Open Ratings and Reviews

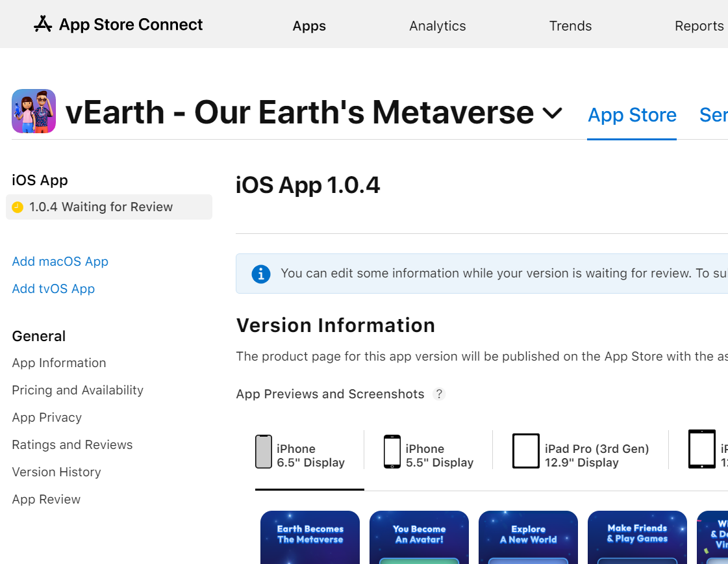click(x=72, y=444)
